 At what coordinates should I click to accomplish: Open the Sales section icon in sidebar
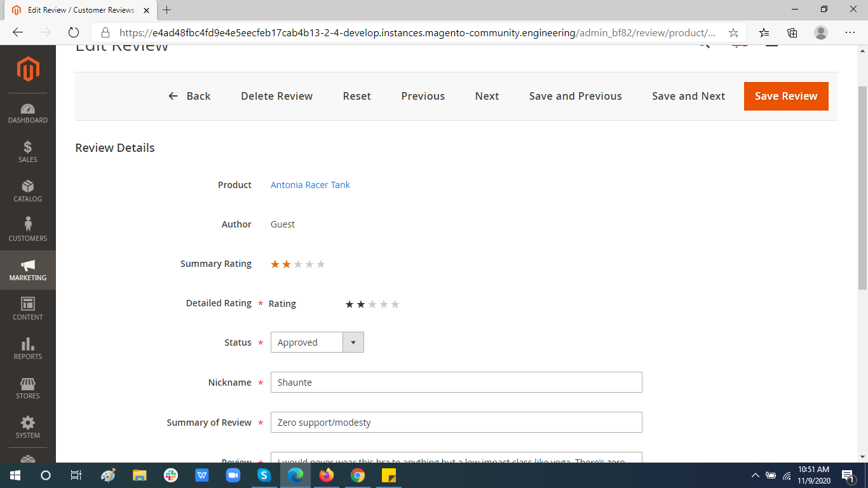click(28, 151)
